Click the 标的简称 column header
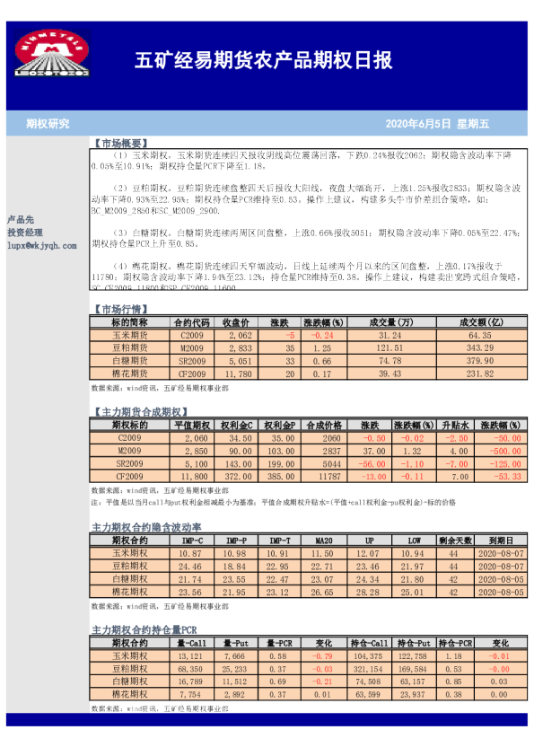534x756 pixels. point(129,322)
